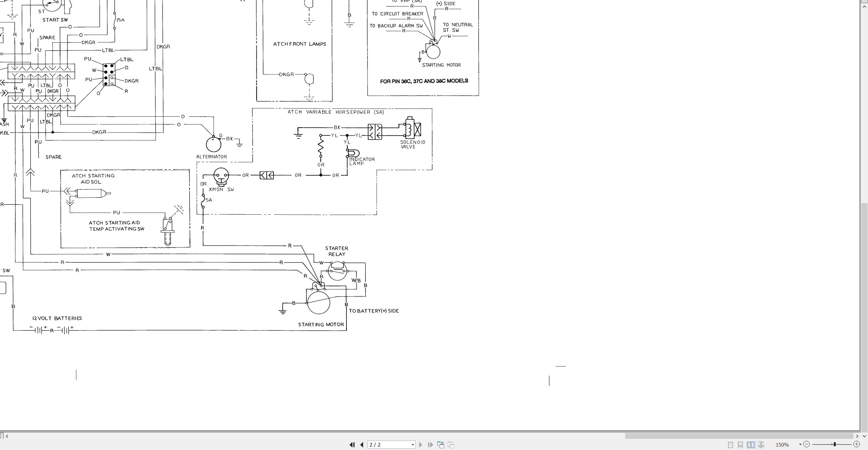Click the previous view icon
Viewport: 868px width, 450px height.
tap(441, 445)
